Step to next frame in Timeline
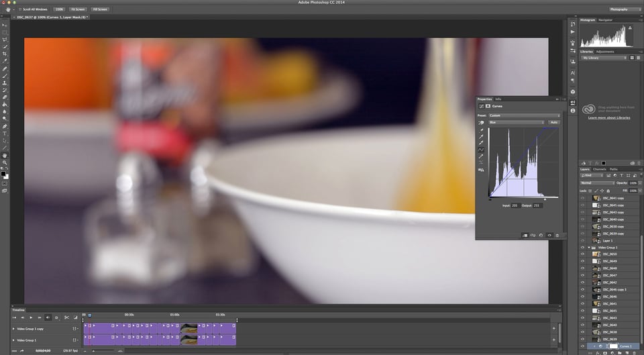 [x=40, y=317]
